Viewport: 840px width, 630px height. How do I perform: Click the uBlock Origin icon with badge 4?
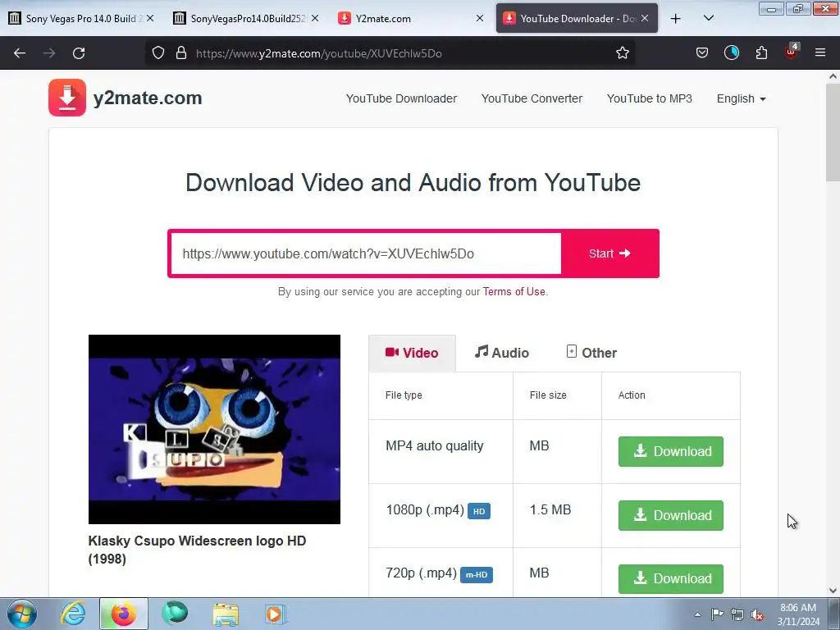792,52
